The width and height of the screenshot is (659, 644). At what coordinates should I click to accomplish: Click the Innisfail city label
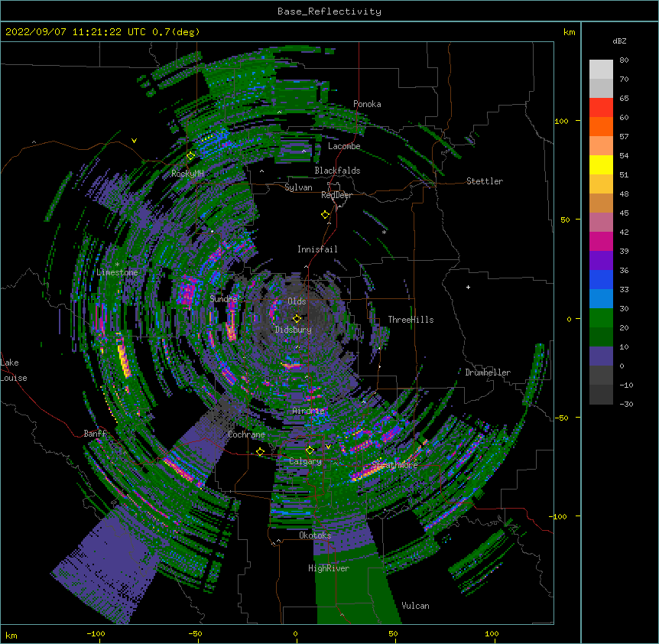pos(317,249)
